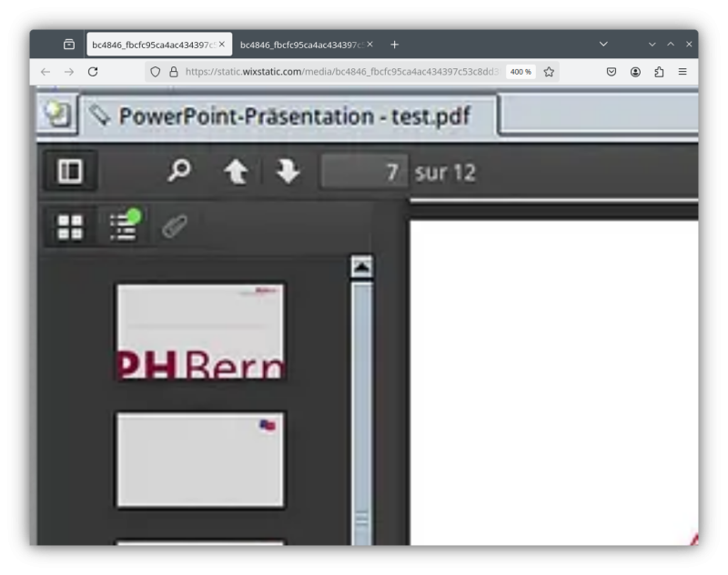This screenshot has width=728, height=575.
Task: Click the page number field showing 7
Action: [x=364, y=171]
